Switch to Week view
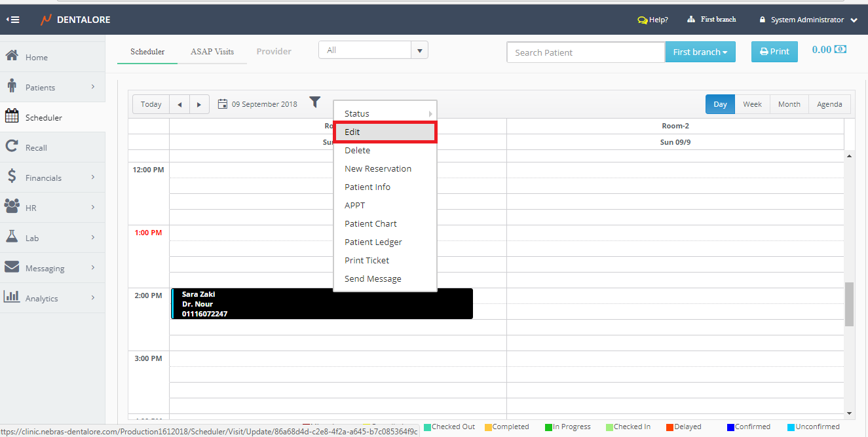 [x=752, y=104]
